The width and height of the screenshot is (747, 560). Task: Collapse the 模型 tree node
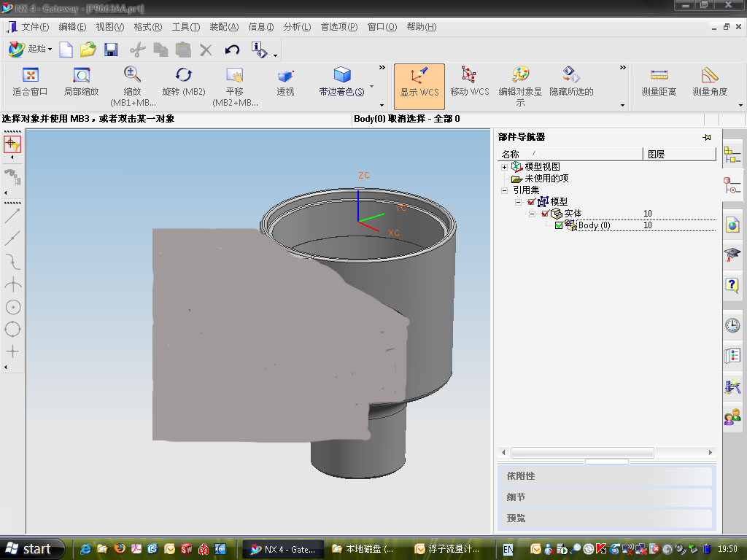(519, 203)
